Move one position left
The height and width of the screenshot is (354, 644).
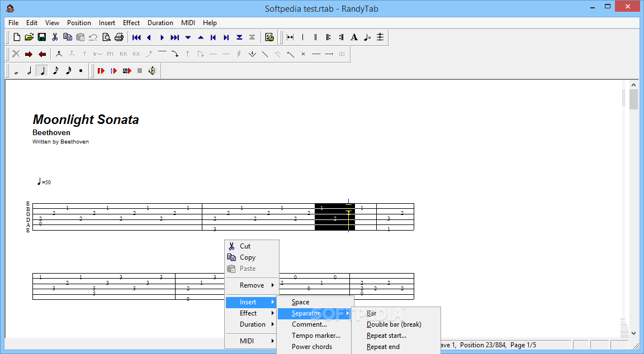(x=149, y=37)
